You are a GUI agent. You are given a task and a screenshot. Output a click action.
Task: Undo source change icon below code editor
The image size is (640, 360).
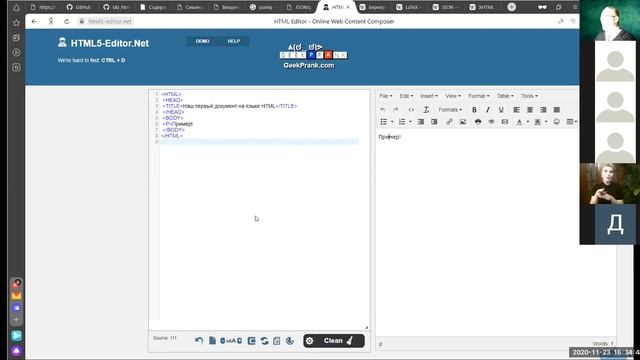pyautogui.click(x=199, y=340)
